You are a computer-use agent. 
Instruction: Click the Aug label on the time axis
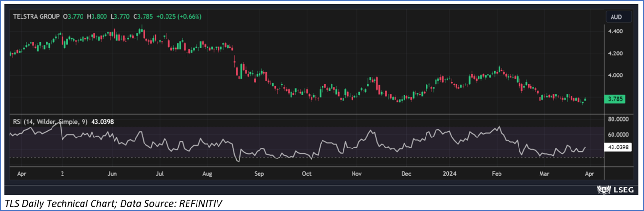point(208,174)
